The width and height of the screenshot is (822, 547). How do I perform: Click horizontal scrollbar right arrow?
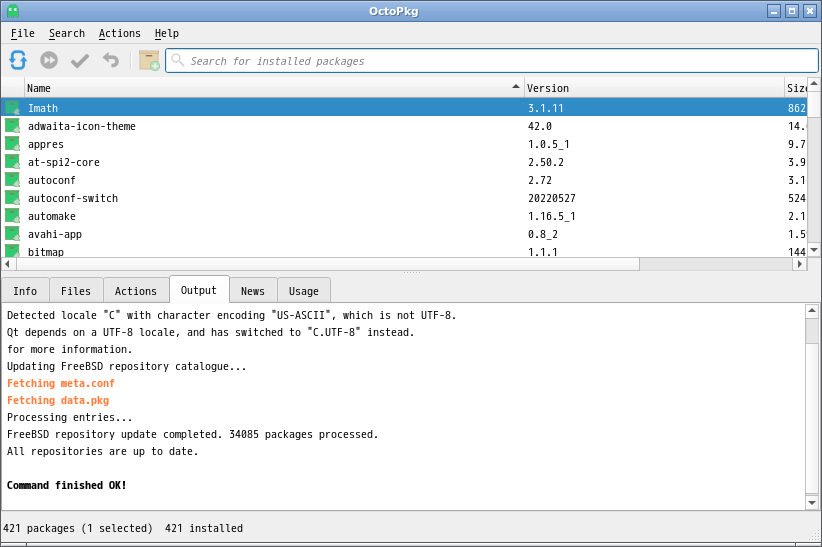tap(799, 264)
